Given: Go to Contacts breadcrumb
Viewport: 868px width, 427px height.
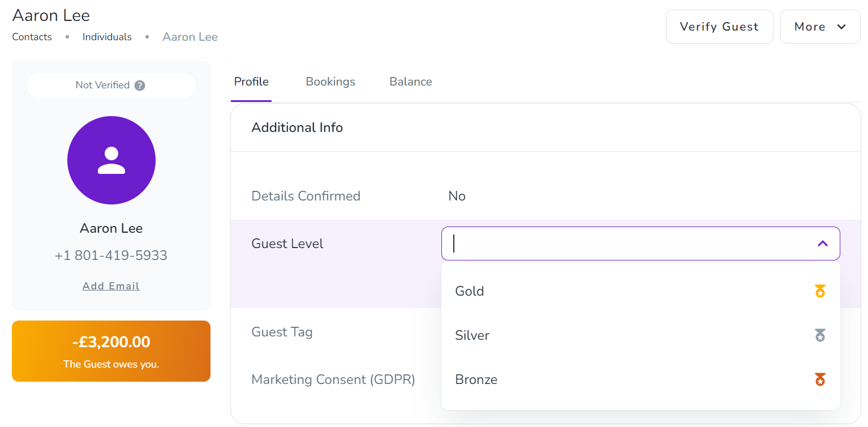Looking at the screenshot, I should [x=32, y=37].
